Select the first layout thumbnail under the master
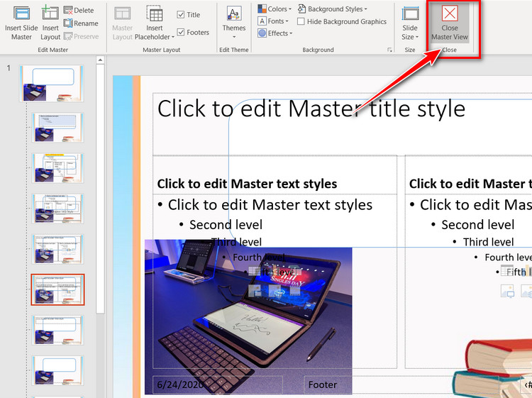532x398 pixels. click(57, 128)
